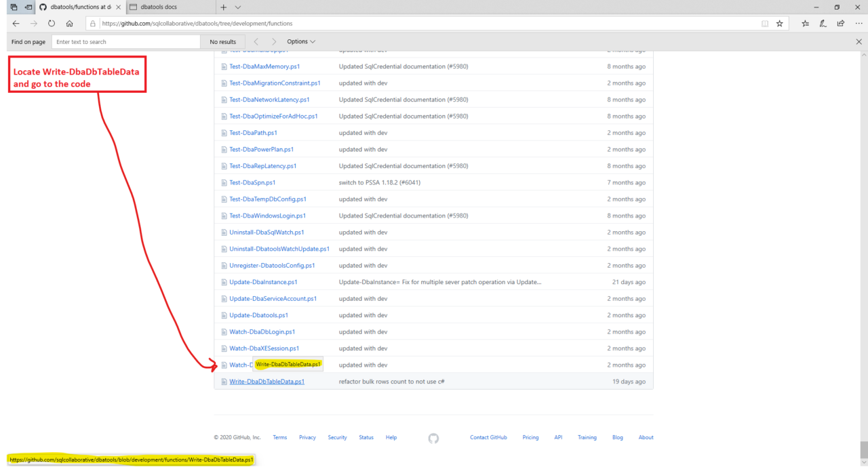868x467 pixels.
Task: Click file icon beside Watch-DbaDbLogin.ps1
Action: coord(224,332)
